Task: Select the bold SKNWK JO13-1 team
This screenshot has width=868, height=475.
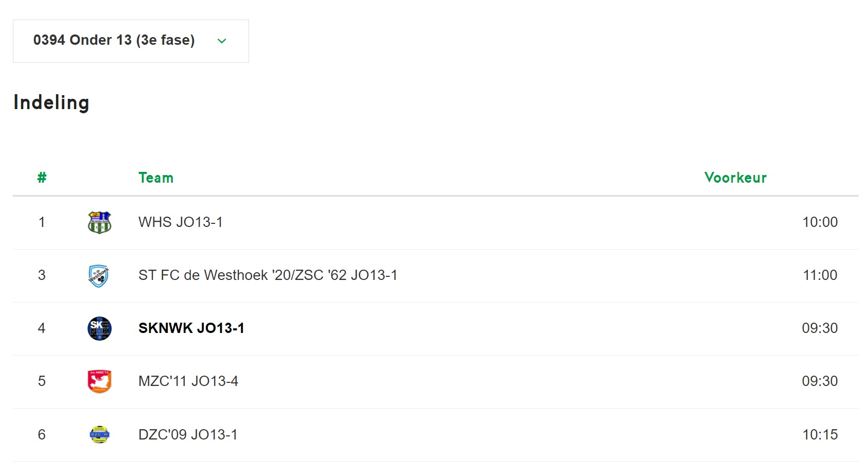Action: [191, 328]
